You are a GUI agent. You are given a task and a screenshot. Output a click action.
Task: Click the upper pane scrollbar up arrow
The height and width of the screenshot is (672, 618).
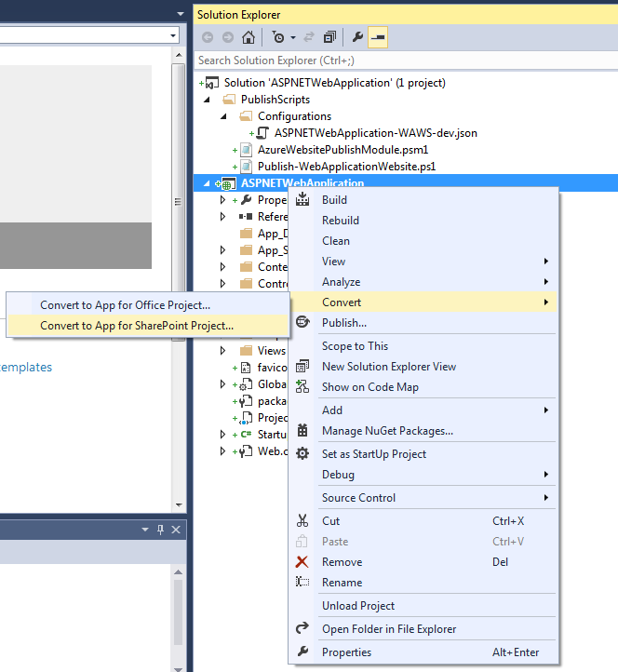tap(179, 55)
